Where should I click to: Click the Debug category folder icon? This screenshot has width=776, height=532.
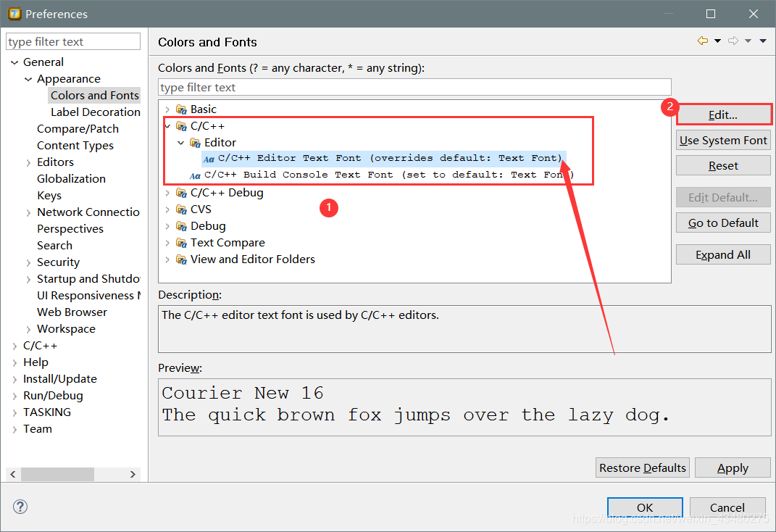coord(181,226)
